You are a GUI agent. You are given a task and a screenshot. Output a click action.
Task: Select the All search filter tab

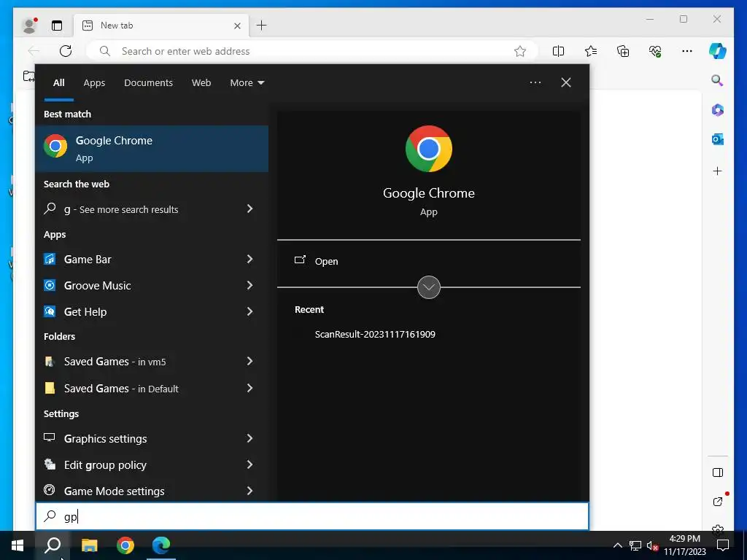[58, 82]
